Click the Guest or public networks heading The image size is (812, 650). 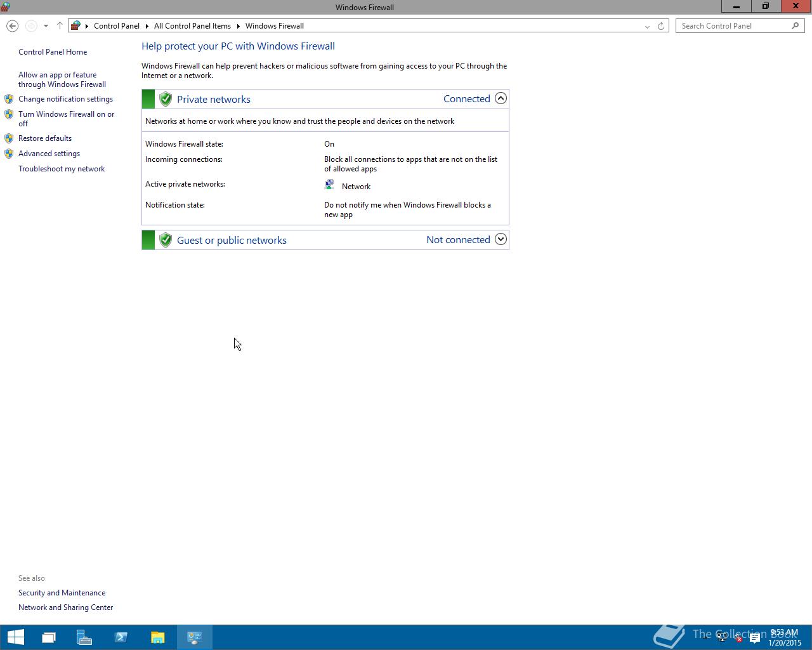[x=232, y=240]
